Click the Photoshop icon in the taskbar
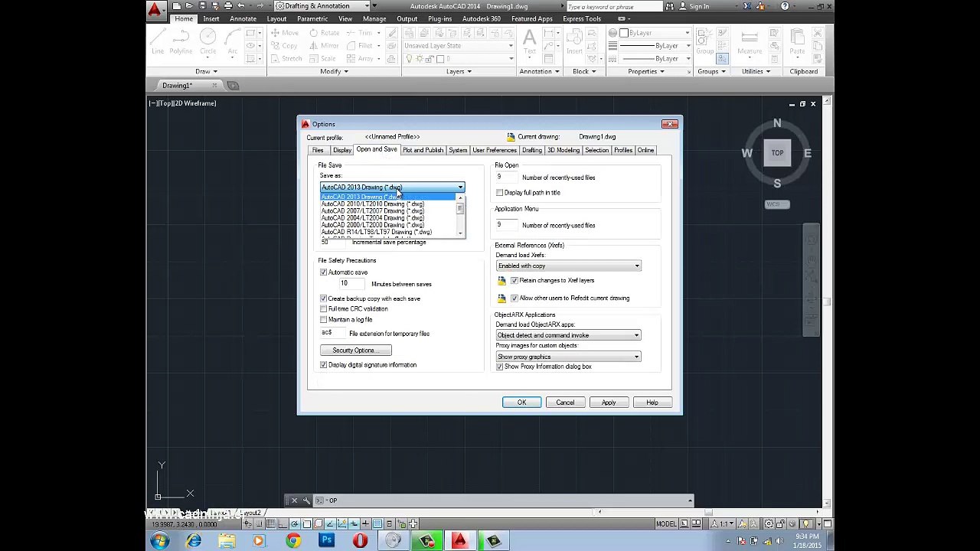 [327, 541]
